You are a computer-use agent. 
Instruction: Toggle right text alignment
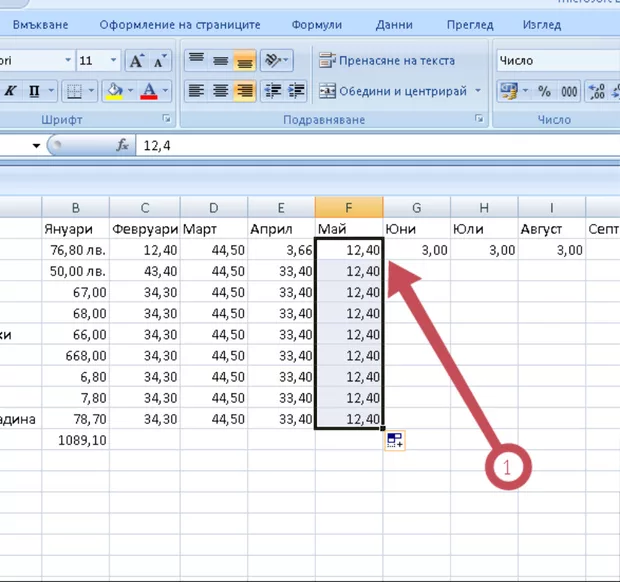click(x=245, y=91)
